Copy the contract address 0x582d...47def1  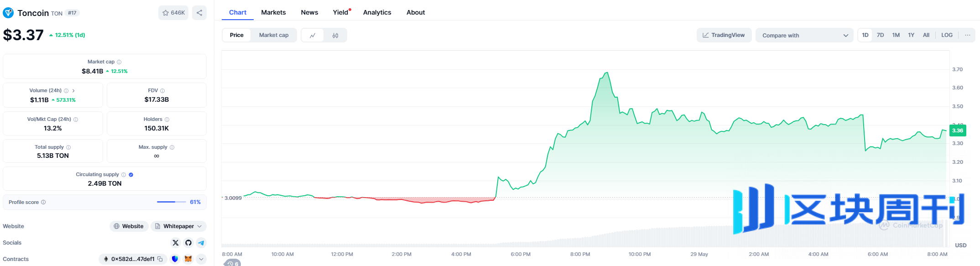point(160,259)
